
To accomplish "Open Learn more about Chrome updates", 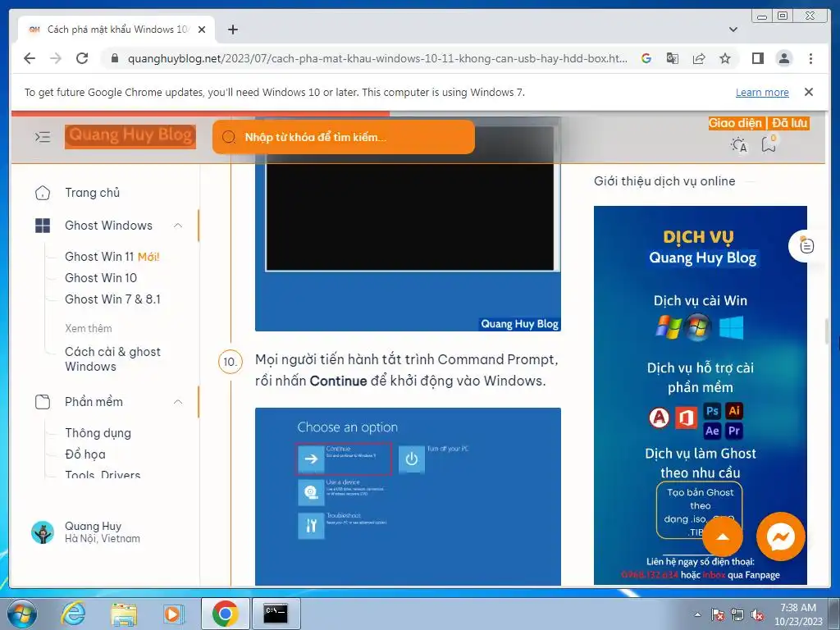I will point(762,92).
